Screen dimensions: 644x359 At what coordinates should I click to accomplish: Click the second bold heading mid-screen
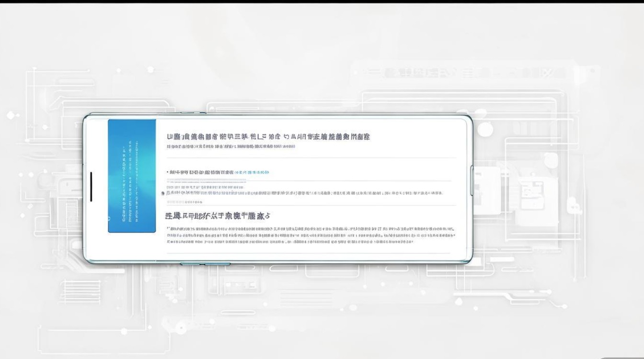[218, 216]
